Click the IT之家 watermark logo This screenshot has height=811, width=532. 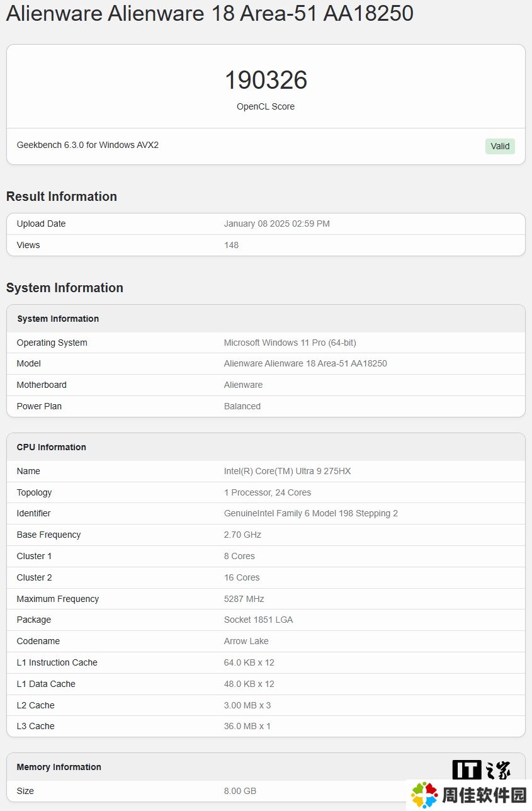[x=482, y=769]
